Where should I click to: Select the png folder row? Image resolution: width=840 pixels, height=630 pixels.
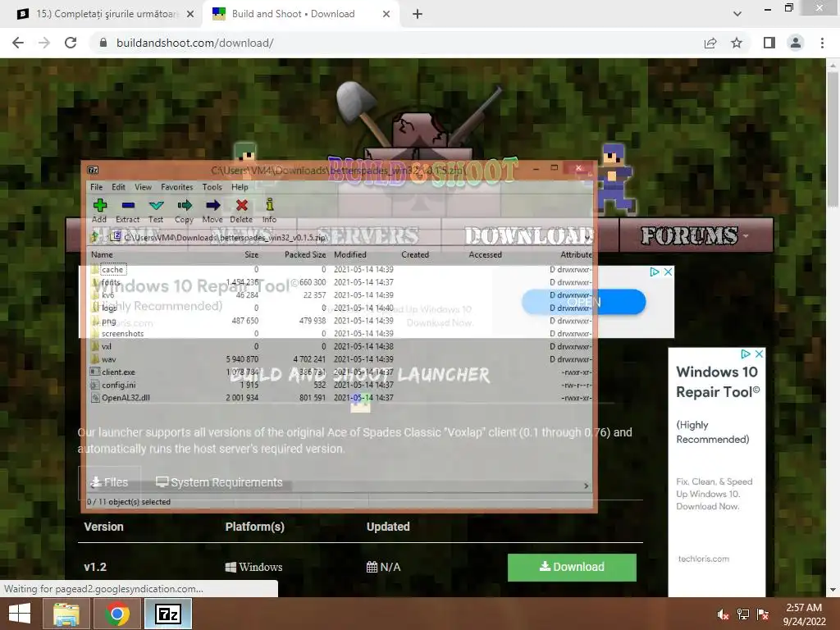[x=340, y=321]
